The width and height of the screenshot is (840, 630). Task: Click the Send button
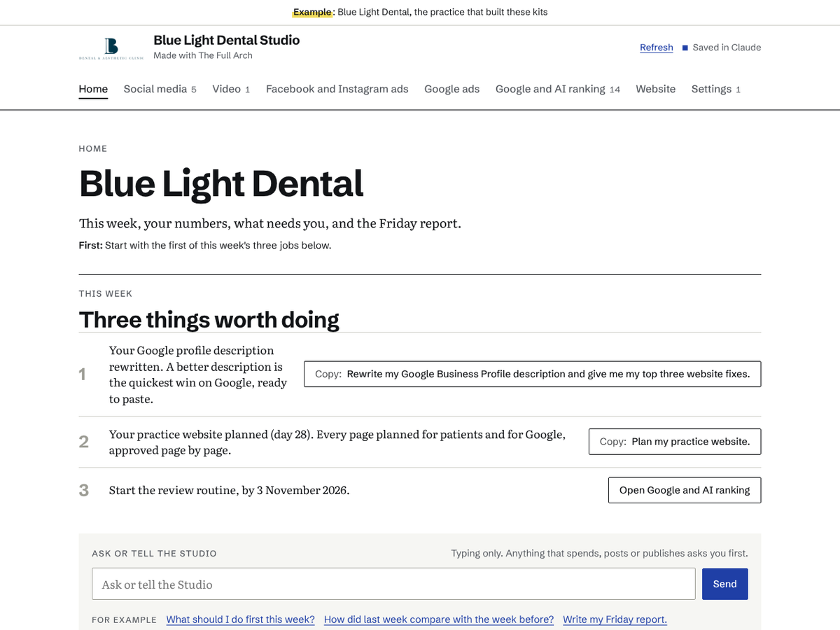(725, 584)
